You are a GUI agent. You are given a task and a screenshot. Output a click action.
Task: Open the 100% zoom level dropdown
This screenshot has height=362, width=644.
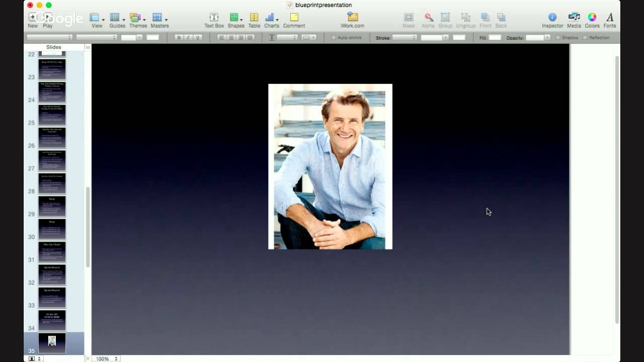(107, 358)
